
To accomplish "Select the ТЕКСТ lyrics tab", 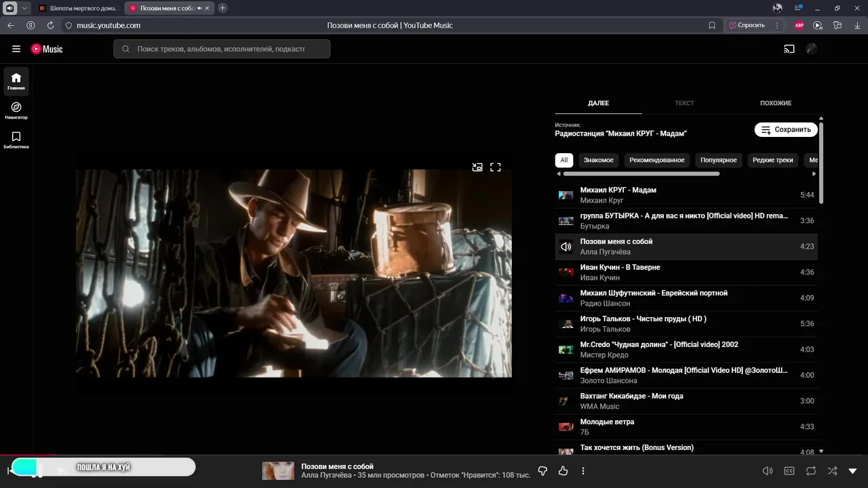I will pyautogui.click(x=684, y=103).
